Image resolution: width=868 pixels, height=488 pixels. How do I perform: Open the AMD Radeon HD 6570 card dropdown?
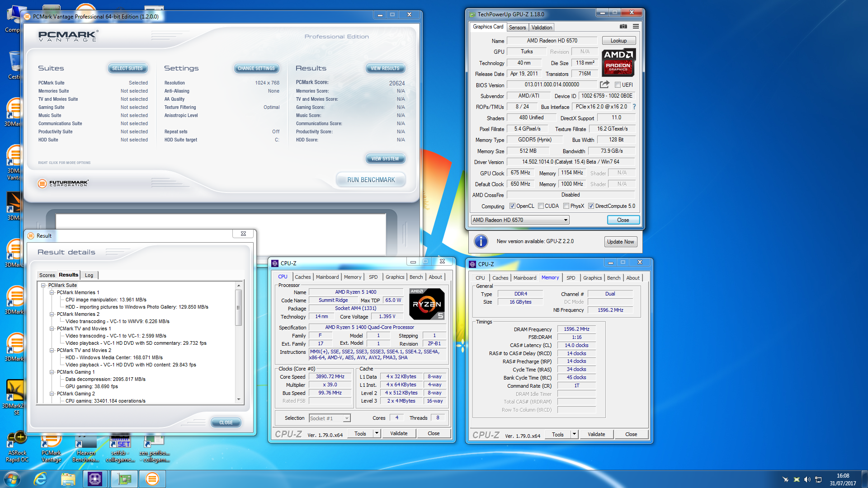click(520, 220)
